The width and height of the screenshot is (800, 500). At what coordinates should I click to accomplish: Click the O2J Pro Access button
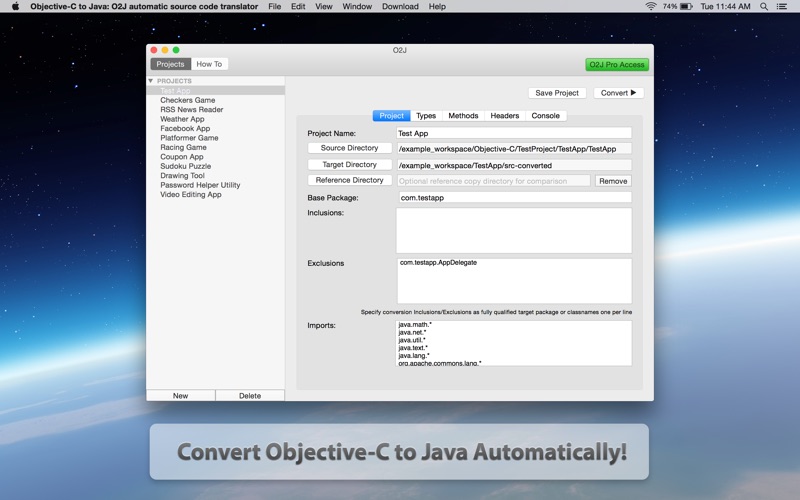tap(617, 64)
